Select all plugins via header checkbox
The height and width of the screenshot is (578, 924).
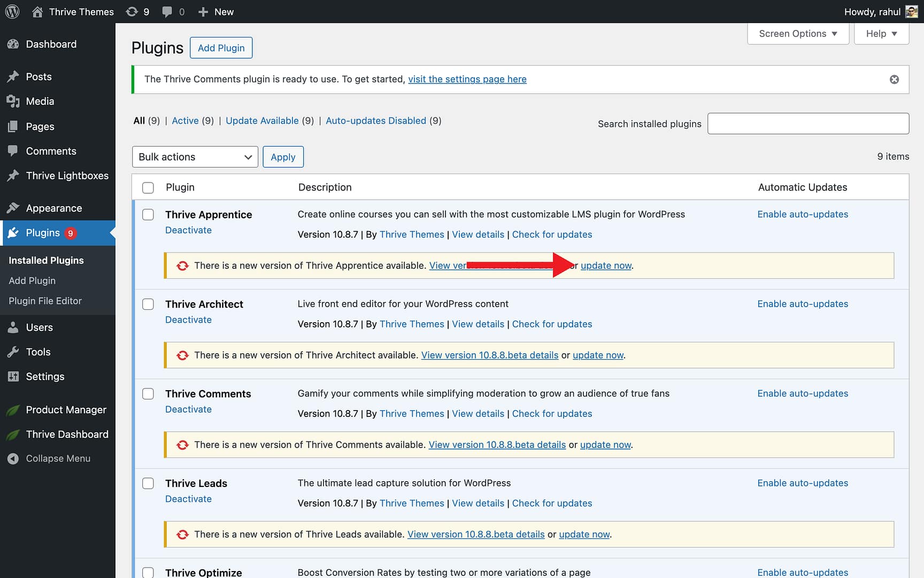pyautogui.click(x=148, y=187)
